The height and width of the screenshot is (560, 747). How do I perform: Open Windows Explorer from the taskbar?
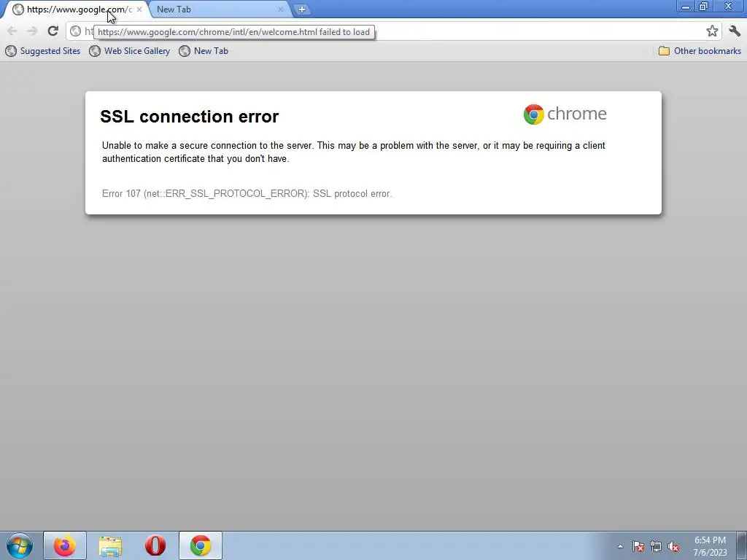[x=110, y=545]
